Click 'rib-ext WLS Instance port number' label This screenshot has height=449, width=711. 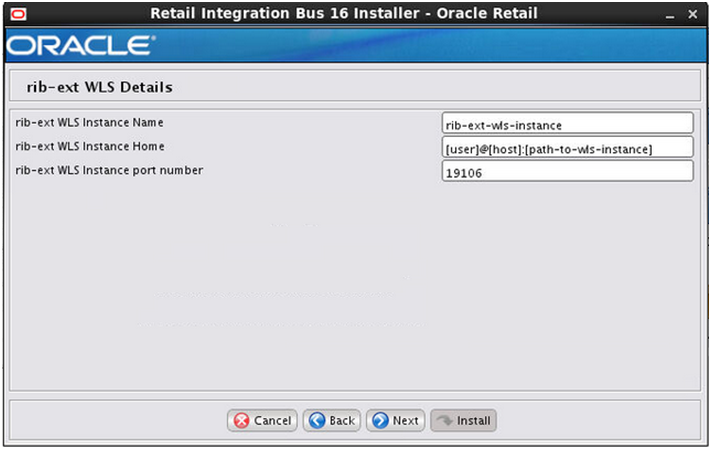pyautogui.click(x=109, y=171)
